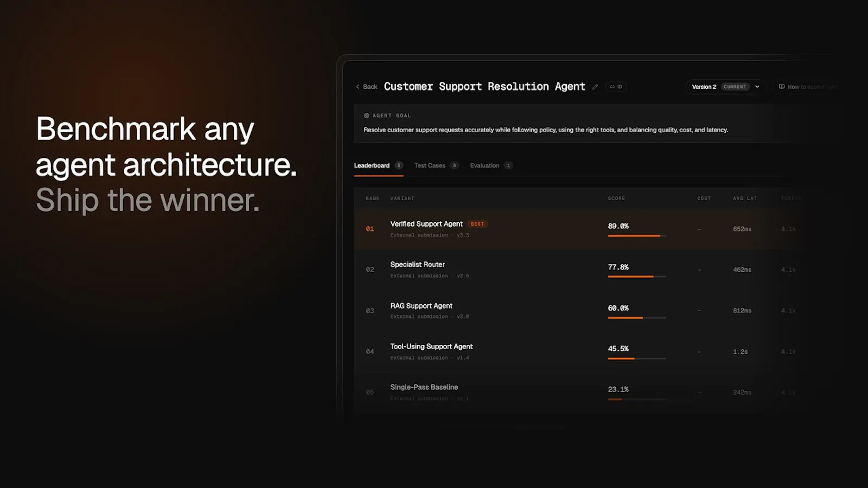This screenshot has height=488, width=868.
Task: Click the Test Cases count badge
Action: [x=455, y=165]
